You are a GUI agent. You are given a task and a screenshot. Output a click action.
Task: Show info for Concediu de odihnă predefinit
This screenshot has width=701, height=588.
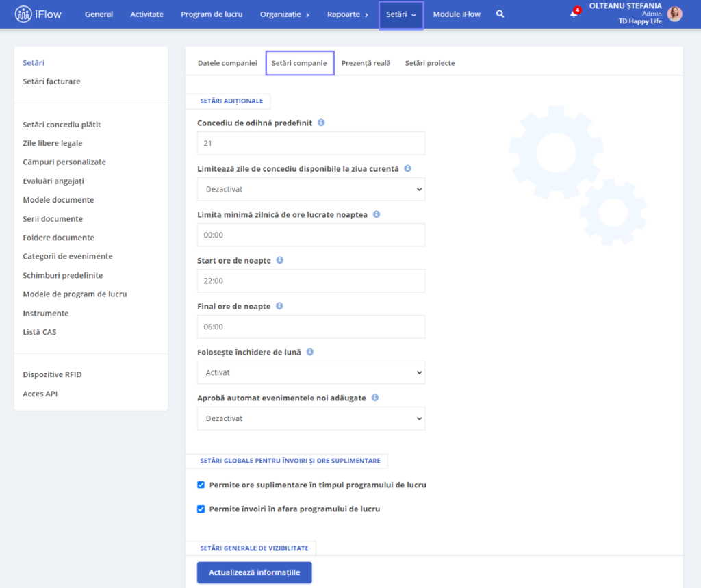(x=321, y=123)
